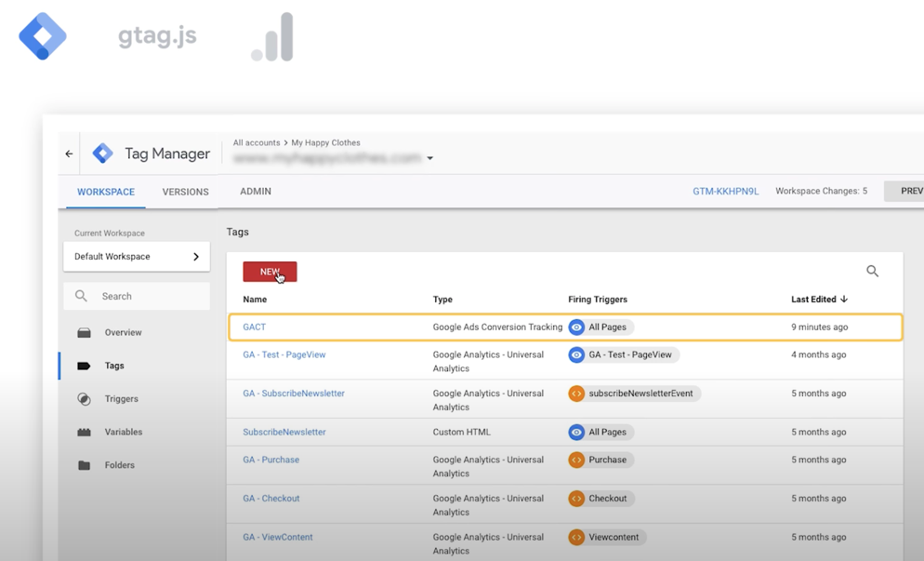Click the Viewcontent trigger chip
924x561 pixels.
pos(608,537)
